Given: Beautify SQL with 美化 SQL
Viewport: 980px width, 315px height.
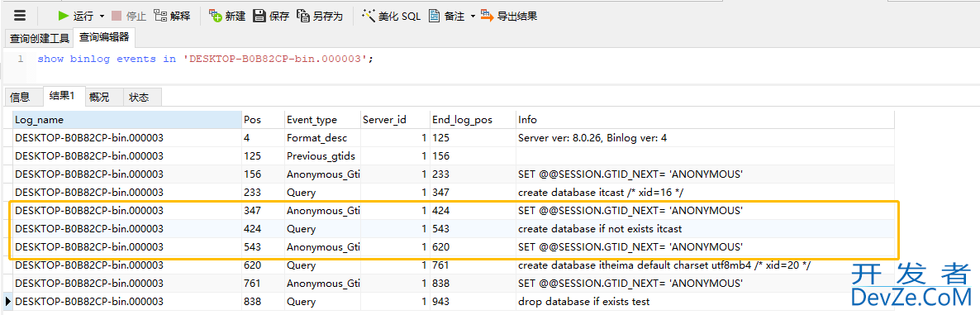Looking at the screenshot, I should coord(391,17).
